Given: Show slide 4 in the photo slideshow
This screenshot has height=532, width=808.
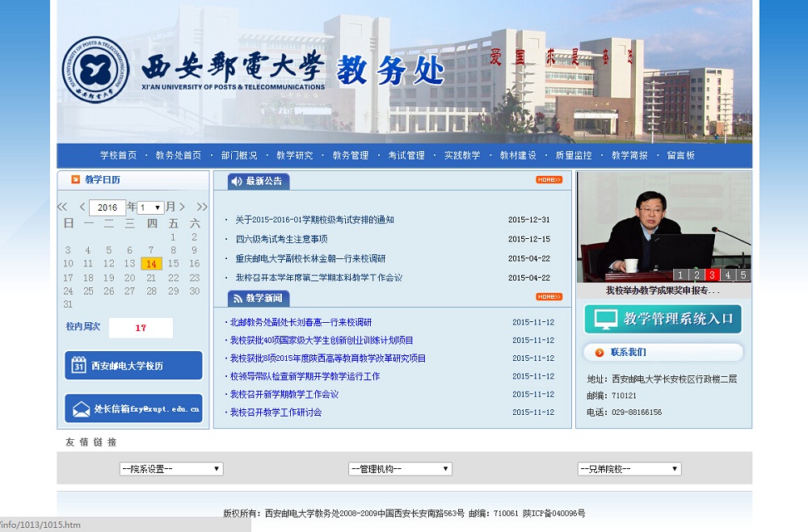Looking at the screenshot, I should coord(728,275).
